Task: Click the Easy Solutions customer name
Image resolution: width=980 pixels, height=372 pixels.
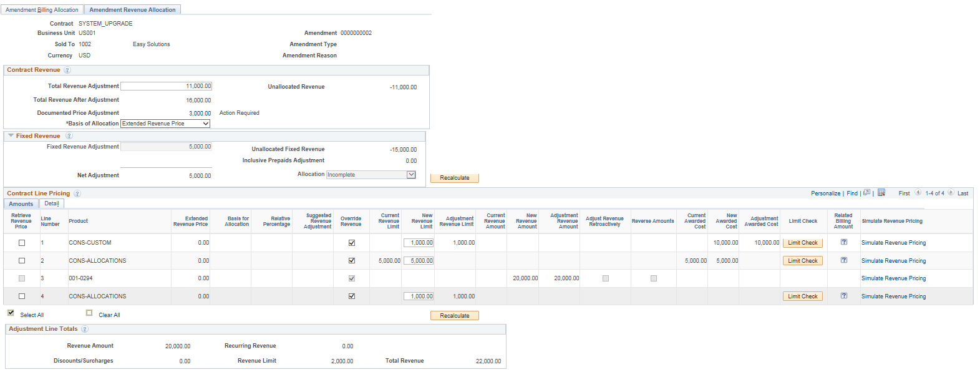Action: 152,44
